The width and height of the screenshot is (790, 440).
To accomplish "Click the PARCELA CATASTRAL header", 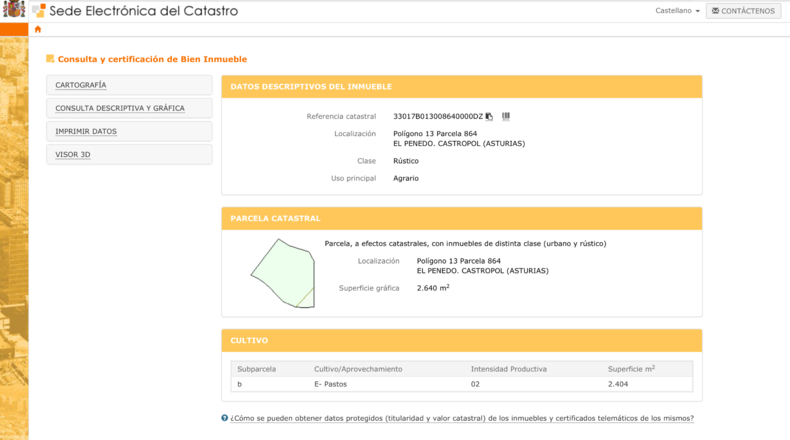I will coord(462,219).
